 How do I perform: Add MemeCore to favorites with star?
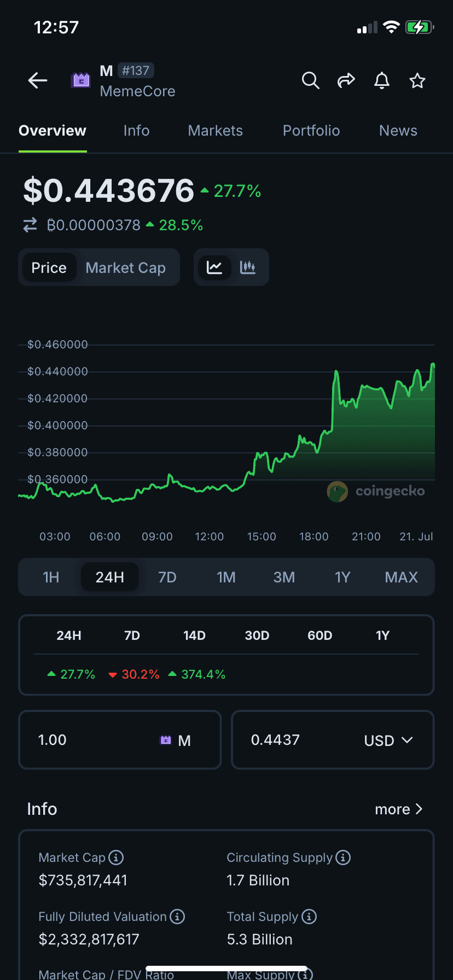(417, 81)
